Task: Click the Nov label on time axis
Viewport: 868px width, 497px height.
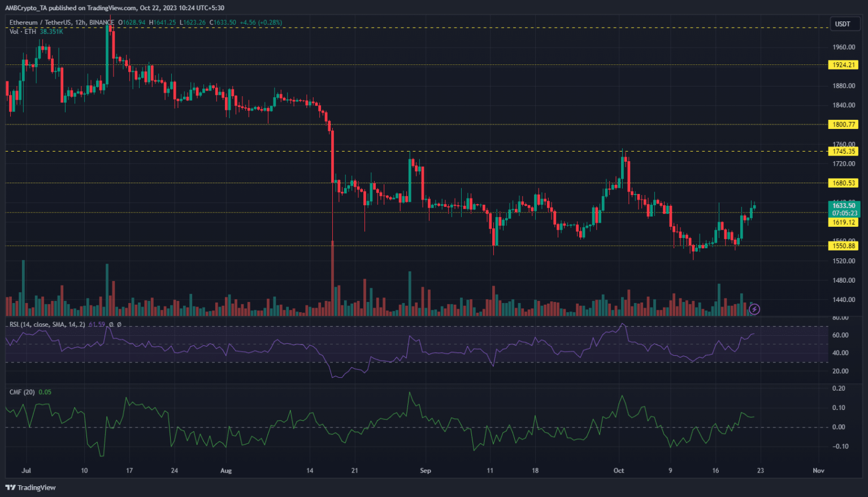Action: coord(818,470)
